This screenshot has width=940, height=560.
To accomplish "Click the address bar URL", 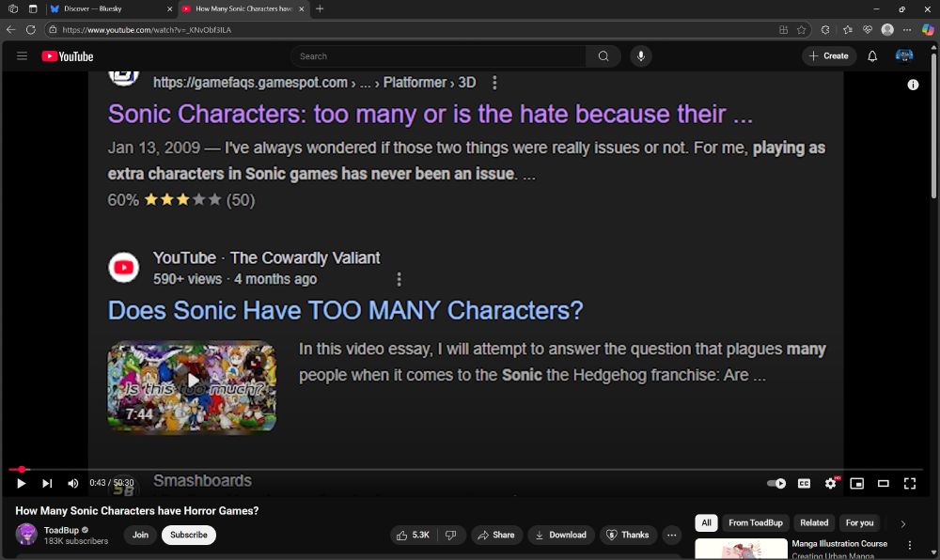I will pos(147,30).
